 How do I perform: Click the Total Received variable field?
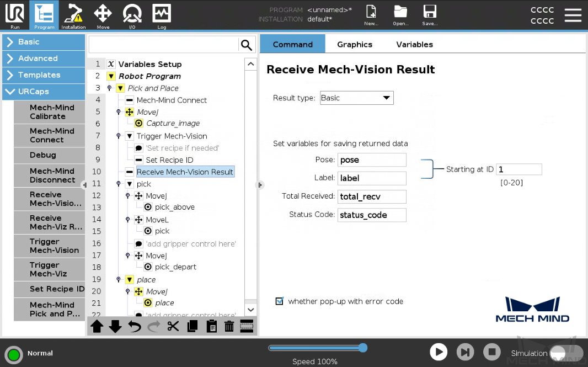coord(372,196)
